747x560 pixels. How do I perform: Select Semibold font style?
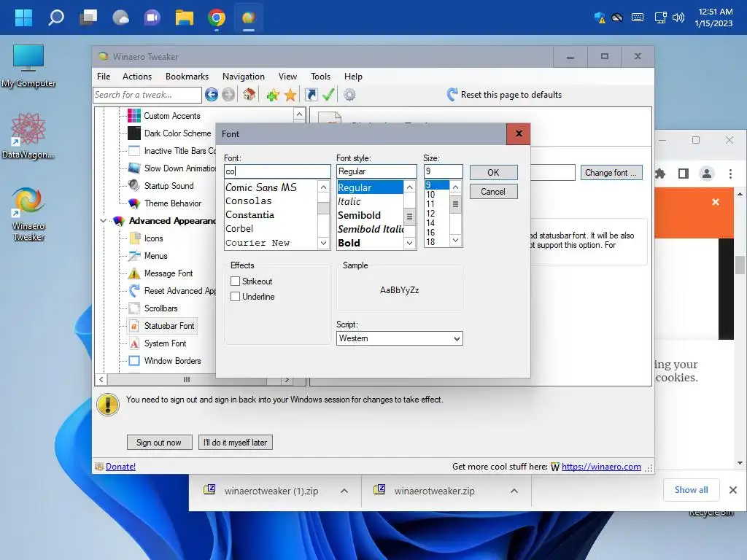(x=370, y=215)
